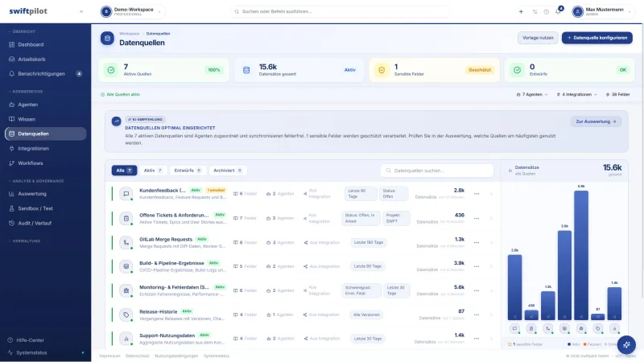
Task: Click the plus icon in top bar
Action: (x=521, y=11)
